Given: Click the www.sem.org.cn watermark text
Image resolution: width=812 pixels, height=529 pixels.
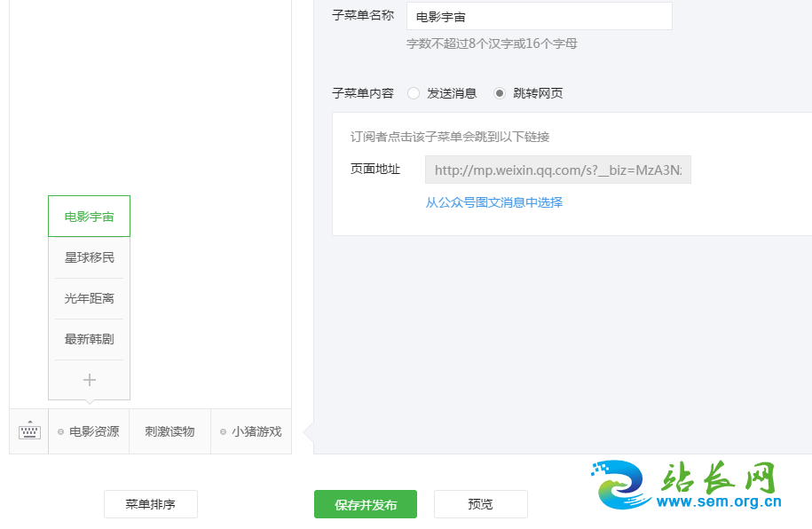Looking at the screenshot, I should coord(719,501).
